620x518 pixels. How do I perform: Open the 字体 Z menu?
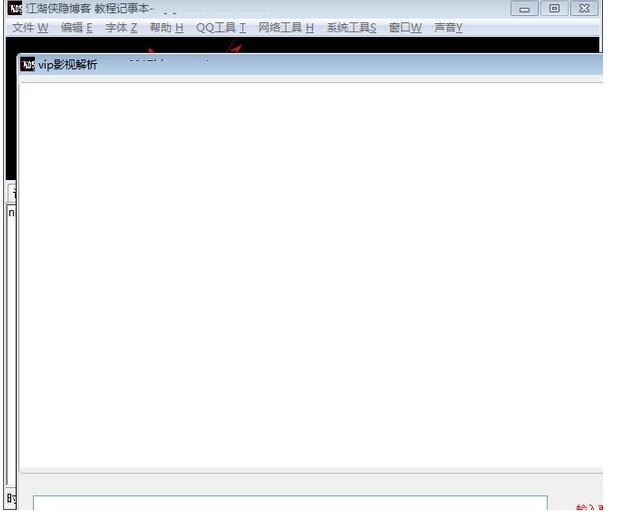pos(121,27)
